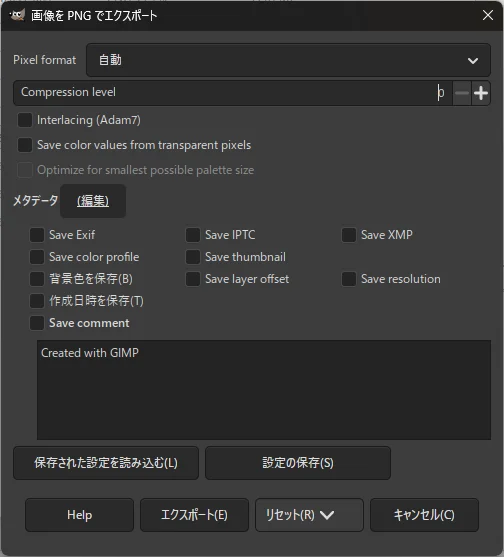504x557 pixels.
Task: Expand the リセット(R) reset dropdown
Action: point(309,515)
